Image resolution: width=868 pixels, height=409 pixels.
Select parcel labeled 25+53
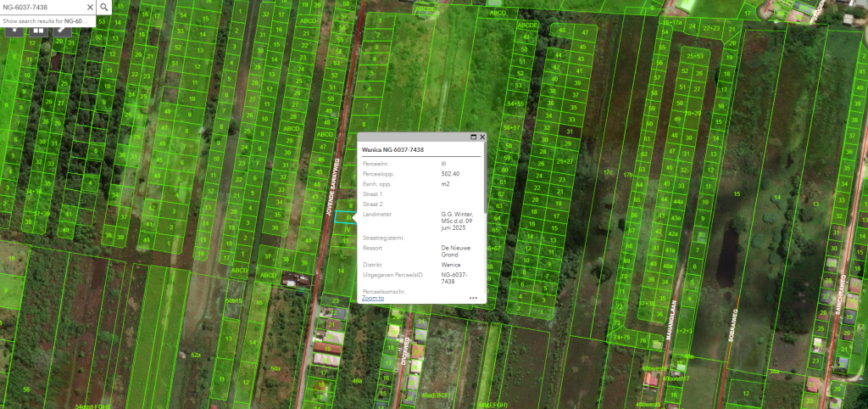coord(695,56)
